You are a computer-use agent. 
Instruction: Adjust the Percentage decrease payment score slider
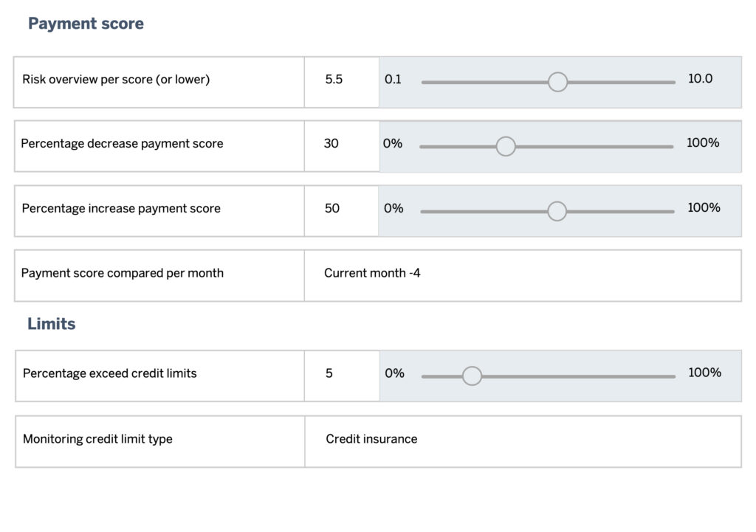click(x=506, y=146)
